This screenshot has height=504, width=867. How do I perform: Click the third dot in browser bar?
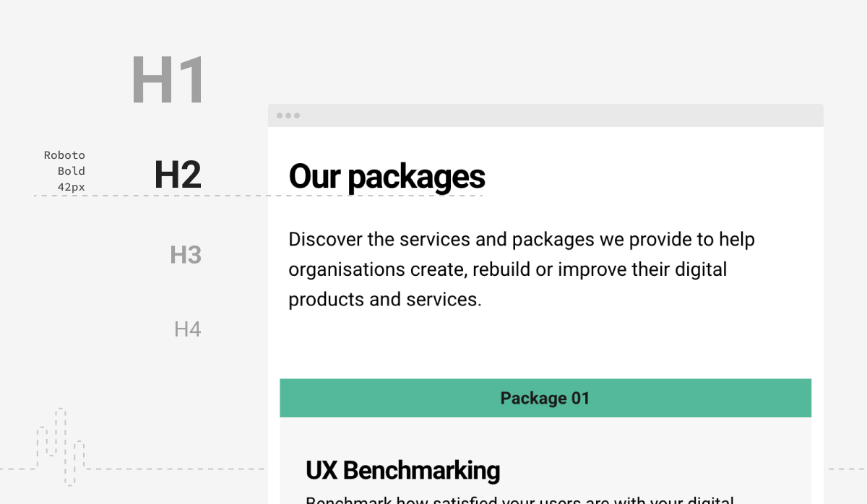pos(297,116)
